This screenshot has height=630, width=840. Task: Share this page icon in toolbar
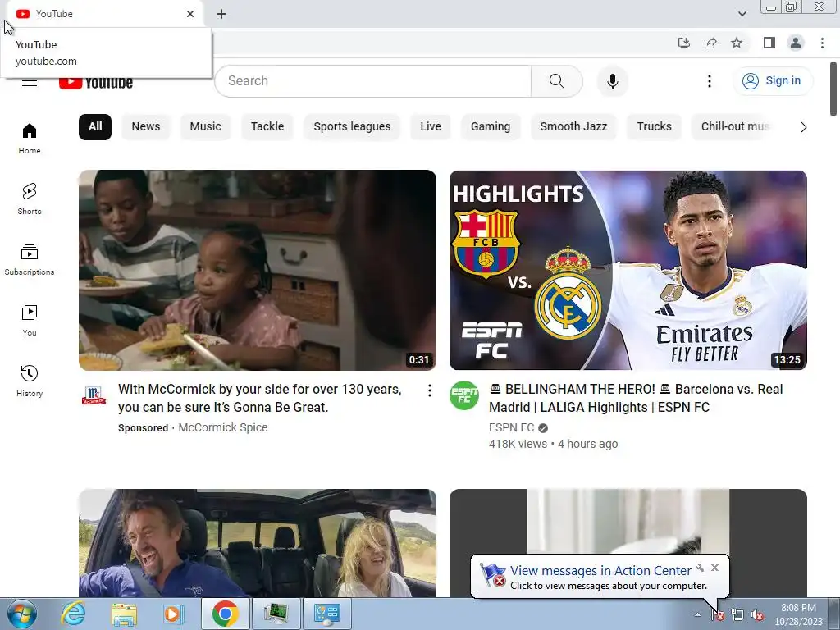[710, 43]
